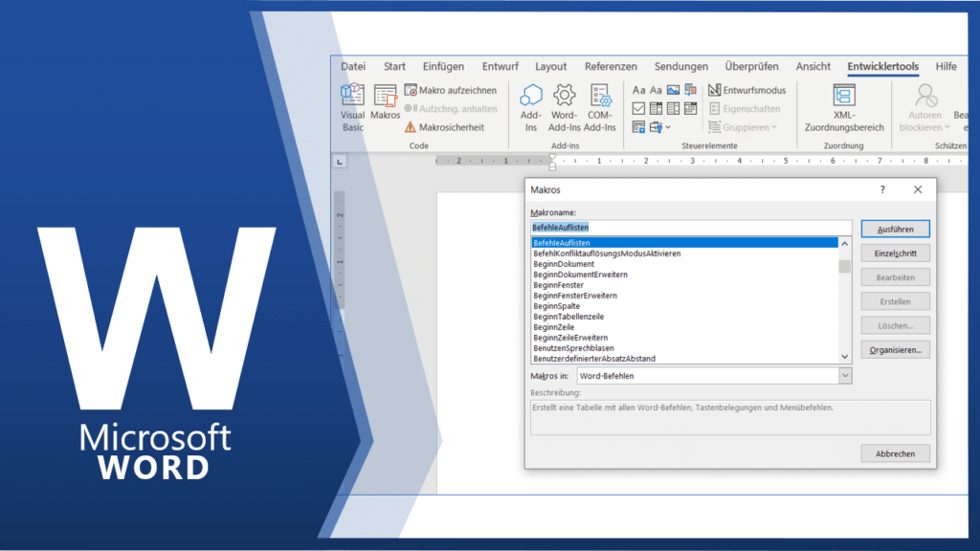
Task: Switch to the Referenzen tab
Action: click(x=611, y=66)
